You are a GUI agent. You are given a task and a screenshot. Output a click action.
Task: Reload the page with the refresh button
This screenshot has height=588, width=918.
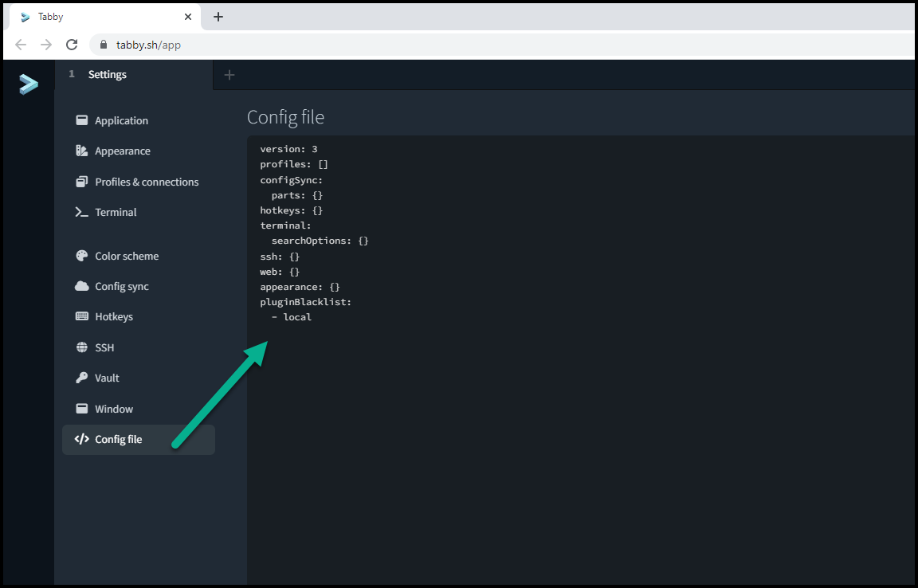[x=72, y=45]
